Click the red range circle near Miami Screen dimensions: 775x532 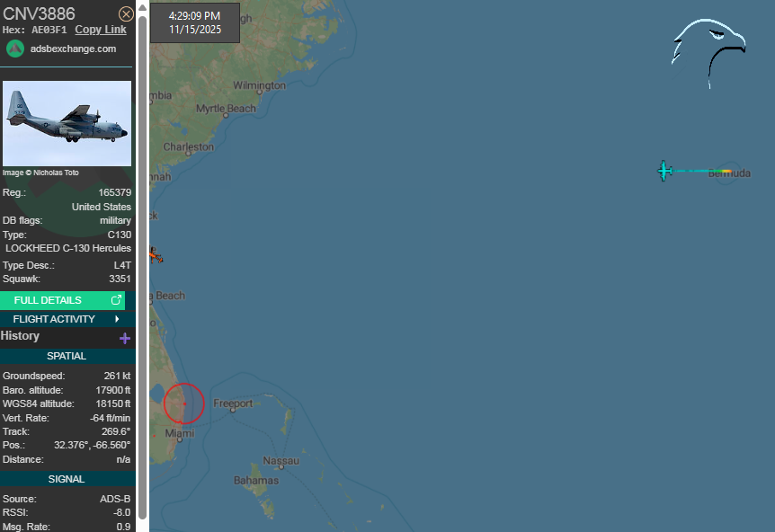pyautogui.click(x=184, y=403)
